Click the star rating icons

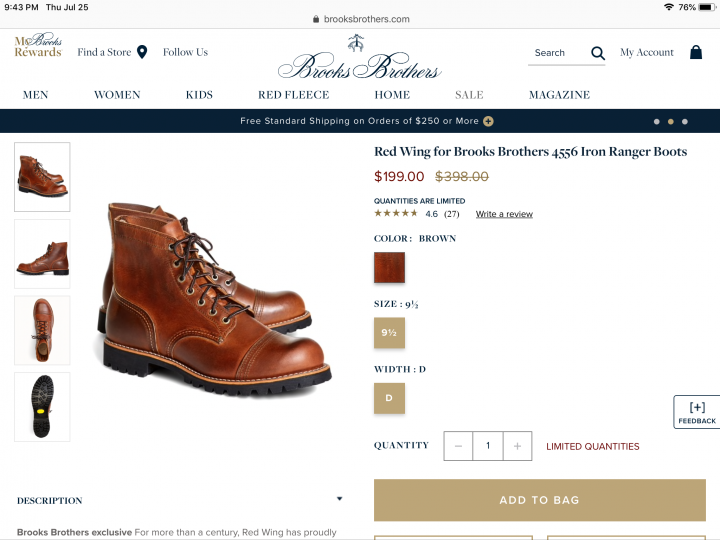coord(396,213)
